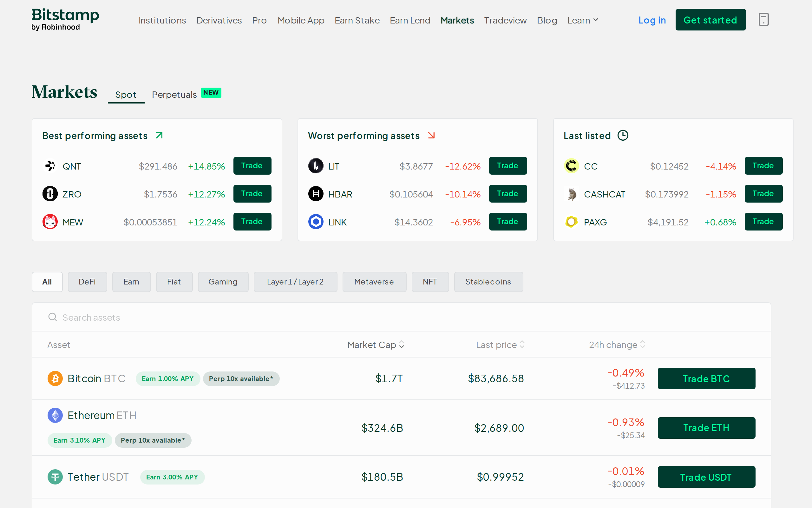Filter assets by NFT

pyautogui.click(x=430, y=282)
